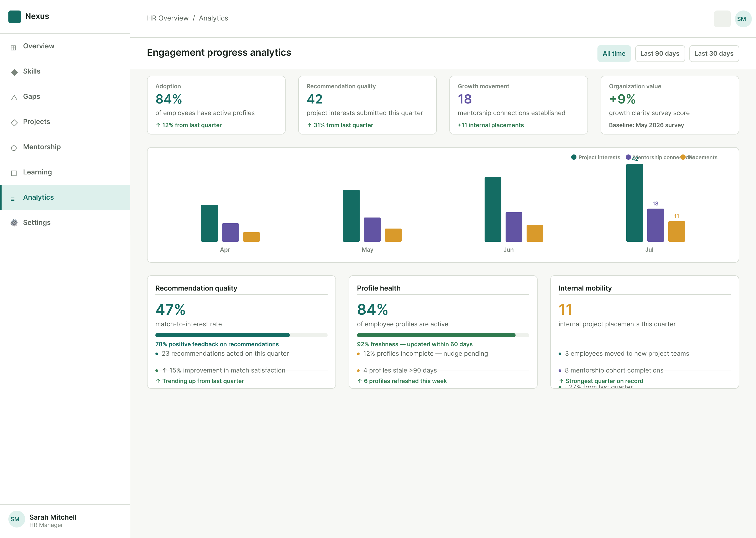This screenshot has height=538, width=756.
Task: Click the Jun placements bar
Action: click(x=535, y=233)
